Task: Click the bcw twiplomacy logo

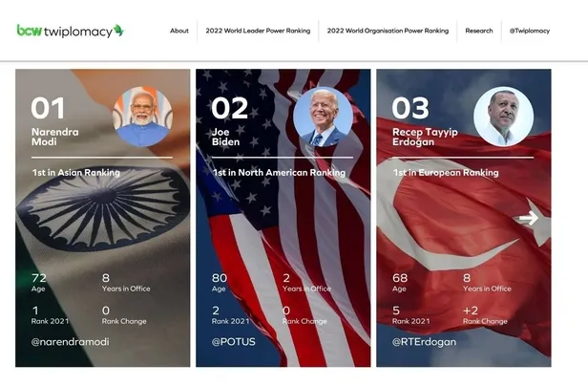Action: click(x=70, y=31)
